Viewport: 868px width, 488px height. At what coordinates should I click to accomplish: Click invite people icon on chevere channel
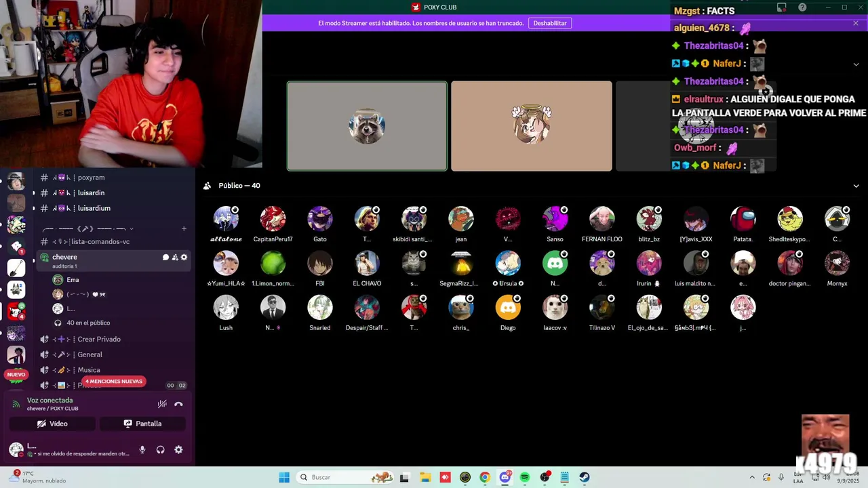pos(175,258)
